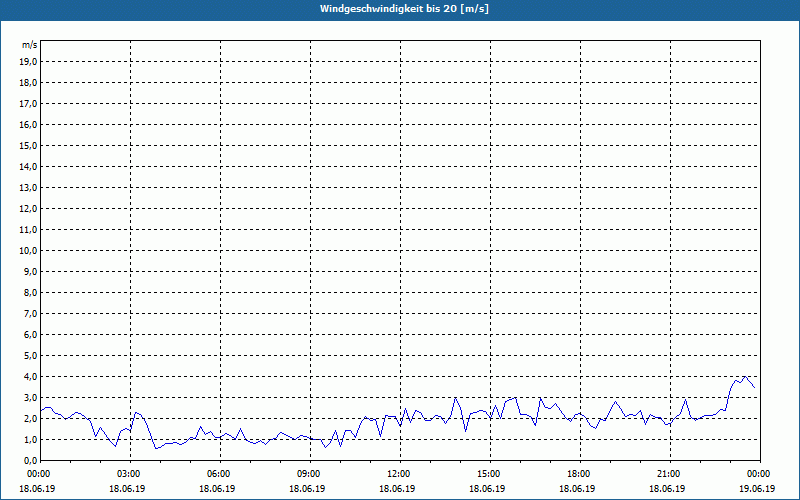
Task: Select the 5,0 y-axis label
Action: [x=30, y=356]
